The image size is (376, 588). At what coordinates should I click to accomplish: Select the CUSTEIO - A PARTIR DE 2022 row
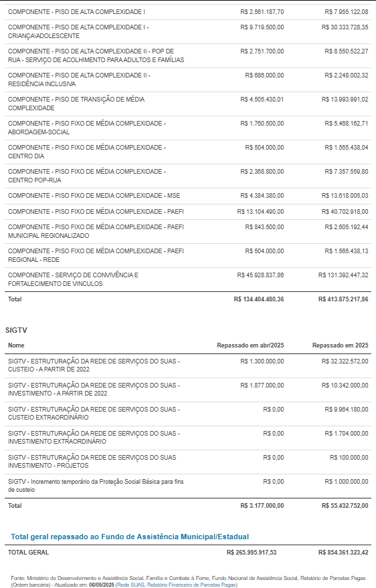tap(188, 365)
